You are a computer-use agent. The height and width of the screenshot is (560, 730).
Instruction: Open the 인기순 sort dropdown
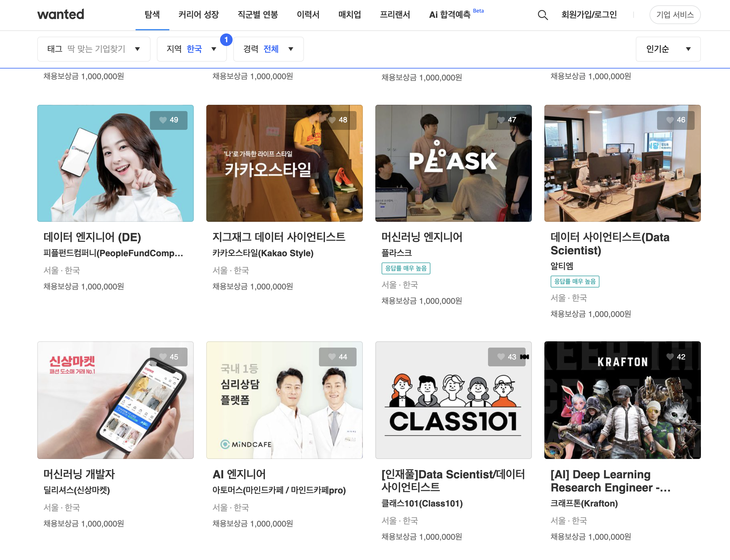click(668, 49)
